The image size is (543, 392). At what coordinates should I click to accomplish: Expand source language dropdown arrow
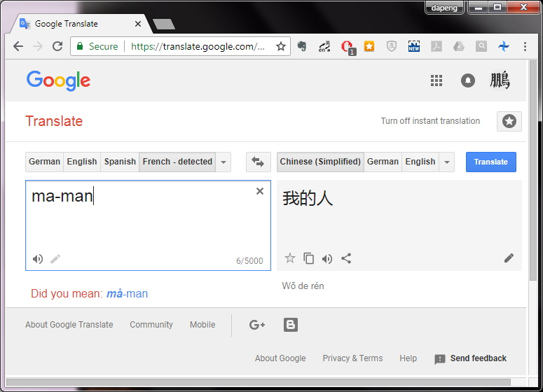(224, 162)
